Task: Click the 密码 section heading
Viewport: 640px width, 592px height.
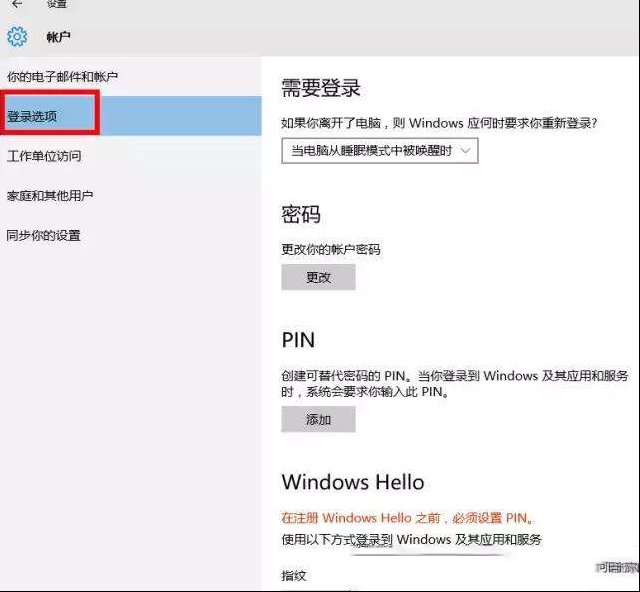Action: pos(301,214)
